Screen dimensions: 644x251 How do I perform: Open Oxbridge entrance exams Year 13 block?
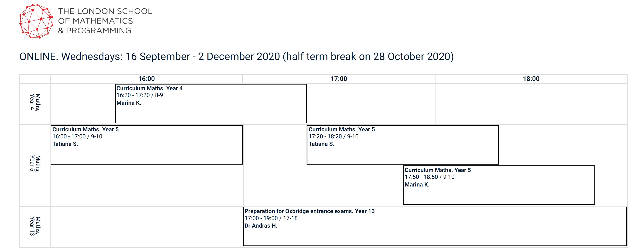click(x=435, y=227)
